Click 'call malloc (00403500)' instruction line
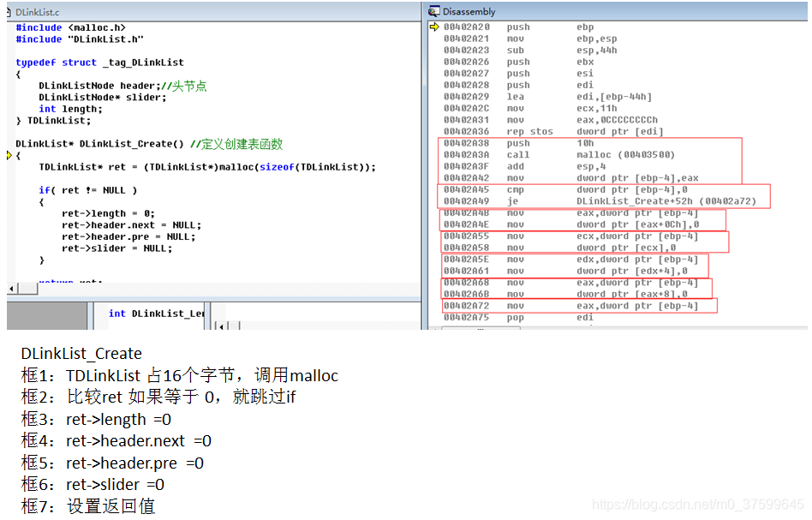The width and height of the screenshot is (812, 520). (x=559, y=154)
